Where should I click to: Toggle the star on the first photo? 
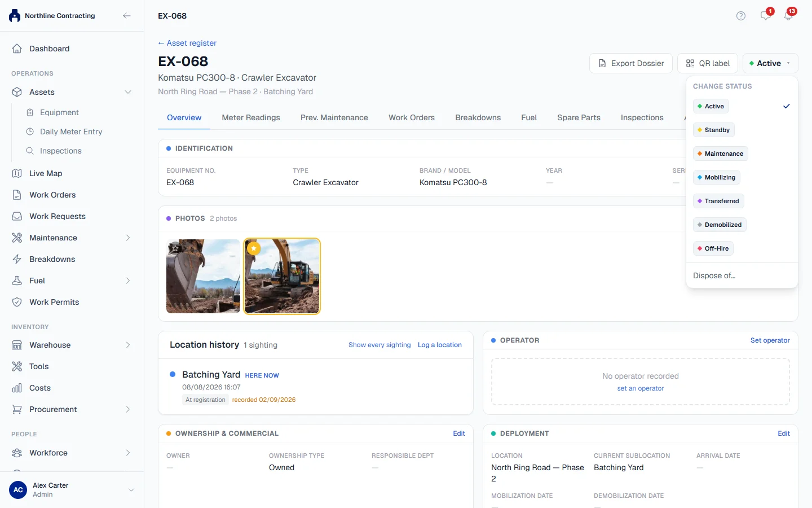pos(175,248)
